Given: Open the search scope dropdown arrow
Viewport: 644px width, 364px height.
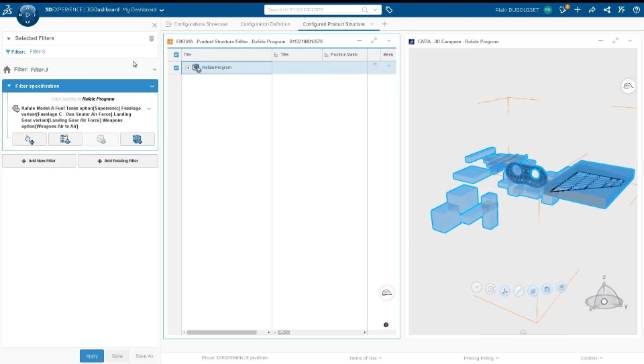Looking at the screenshot, I should pos(376,9).
